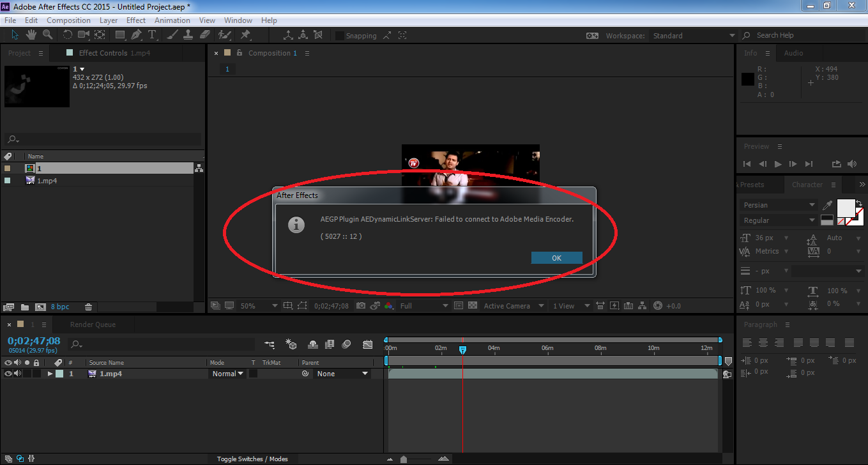Open the Active Camera dropdown
This screenshot has width=868, height=465.
(514, 306)
